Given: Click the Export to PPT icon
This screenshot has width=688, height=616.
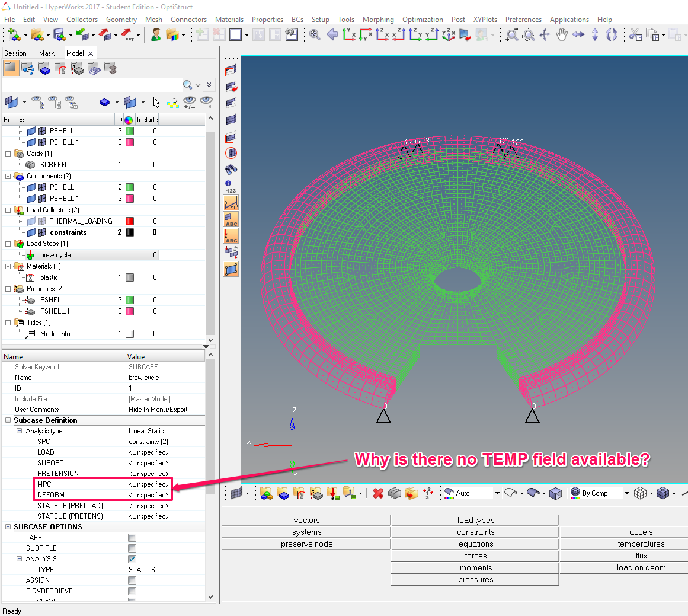Looking at the screenshot, I should 127,35.
